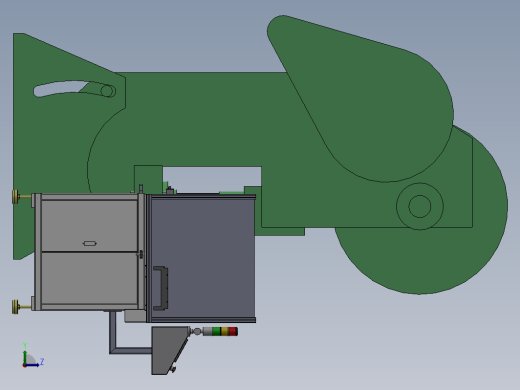Click the small circle at the curved slot's end

pyautogui.click(x=107, y=91)
